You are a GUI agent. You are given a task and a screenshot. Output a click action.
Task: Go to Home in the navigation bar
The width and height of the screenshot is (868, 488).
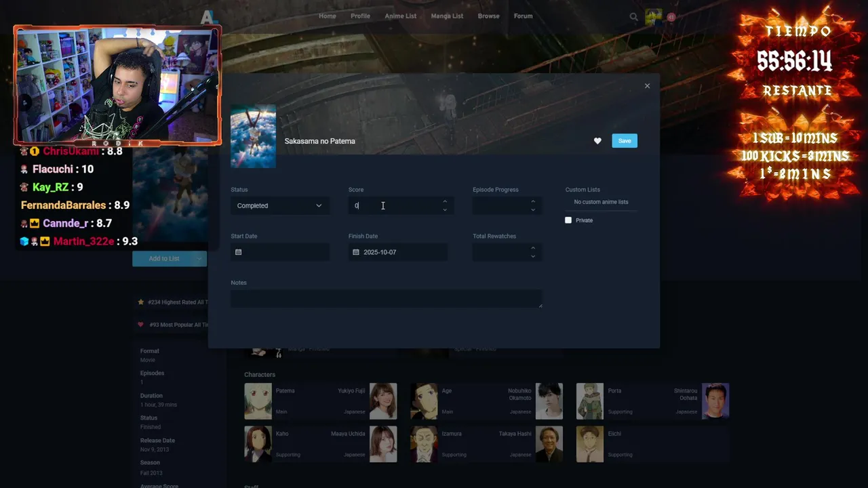click(328, 16)
